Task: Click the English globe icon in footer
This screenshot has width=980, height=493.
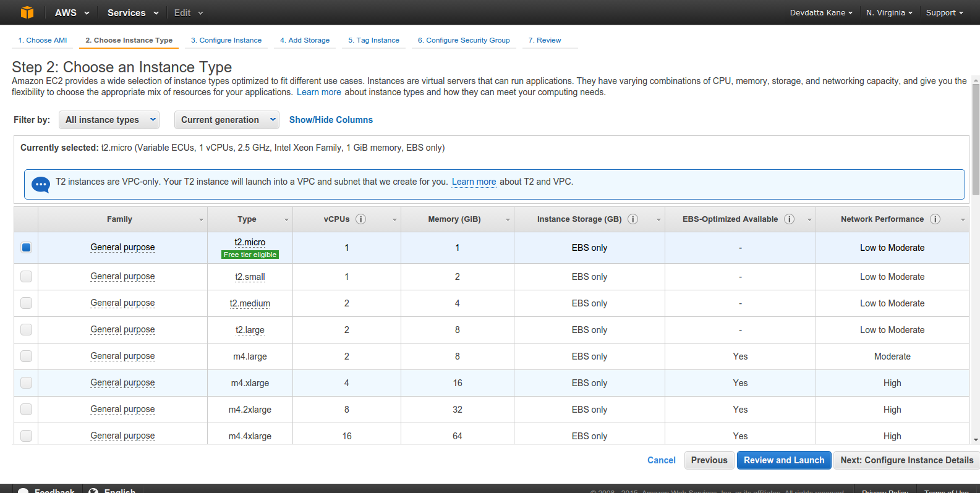Action: pos(93,492)
